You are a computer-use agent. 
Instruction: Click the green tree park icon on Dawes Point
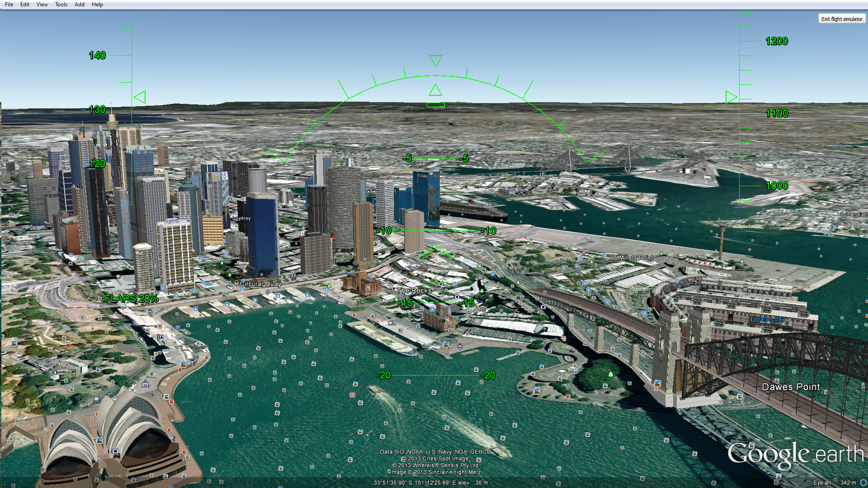[x=611, y=374]
